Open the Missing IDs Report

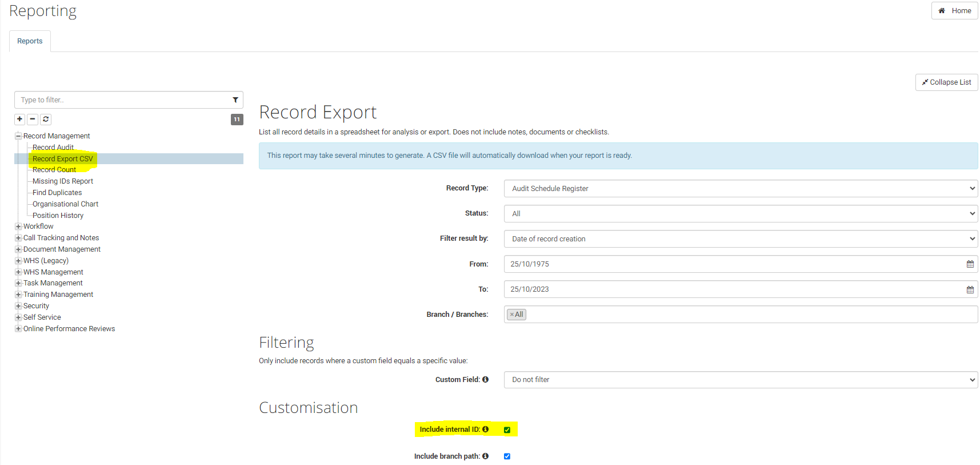point(63,181)
